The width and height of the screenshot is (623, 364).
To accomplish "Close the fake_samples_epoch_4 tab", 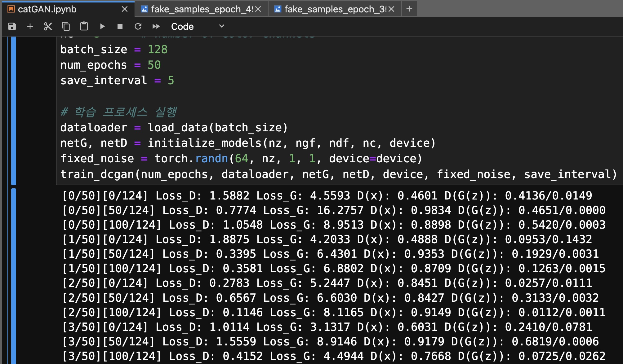I will [258, 9].
